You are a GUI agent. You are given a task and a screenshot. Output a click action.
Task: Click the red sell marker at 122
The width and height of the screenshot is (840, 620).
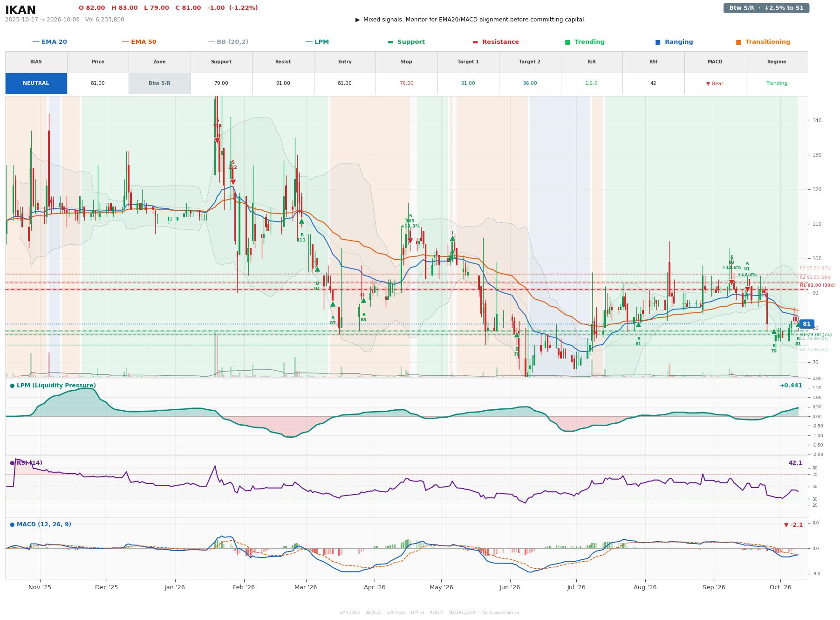[232, 182]
